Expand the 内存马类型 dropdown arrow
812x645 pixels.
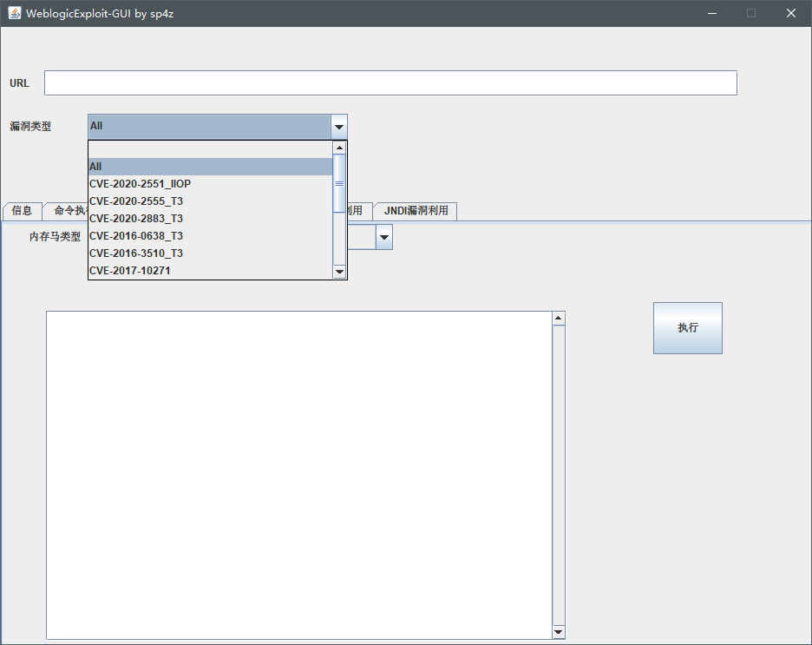[383, 237]
